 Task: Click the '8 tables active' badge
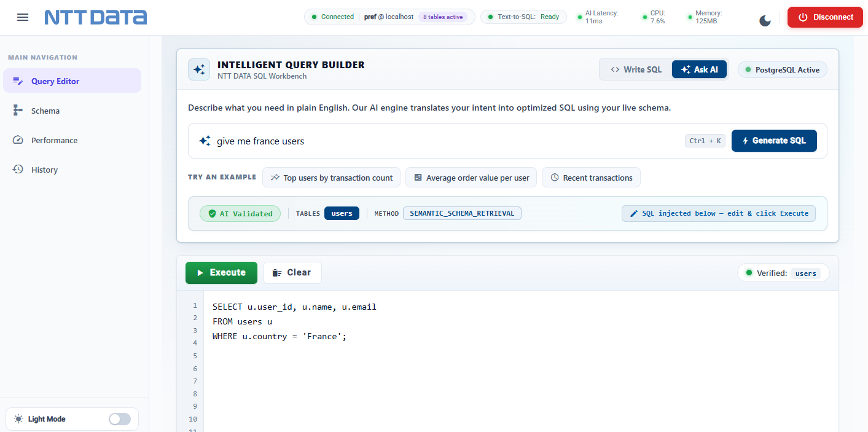click(x=443, y=17)
